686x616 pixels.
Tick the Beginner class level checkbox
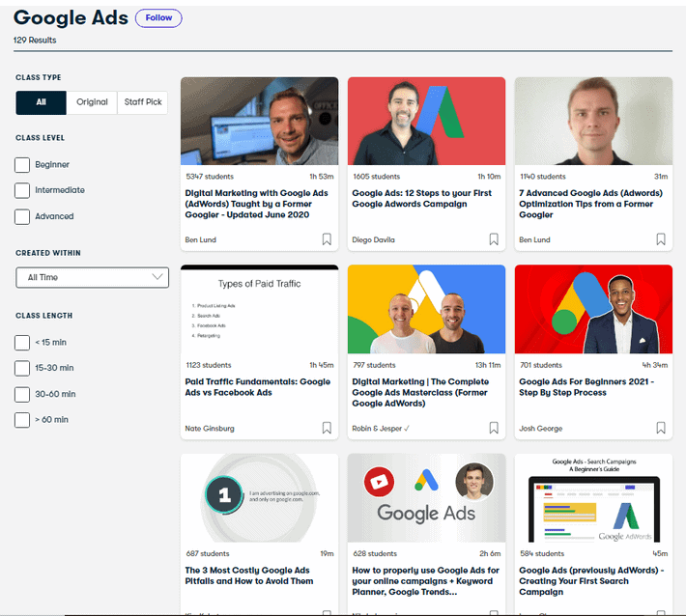[22, 165]
